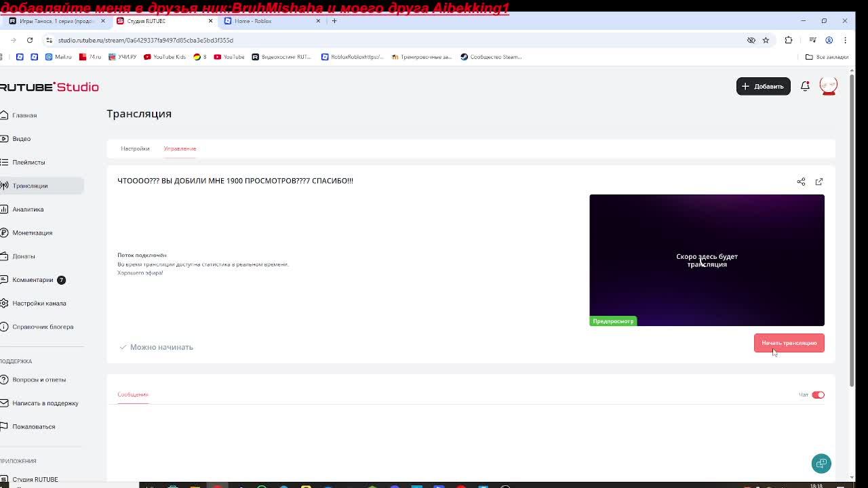Open the media control icon in toolbar
The width and height of the screenshot is (868, 488).
812,40
